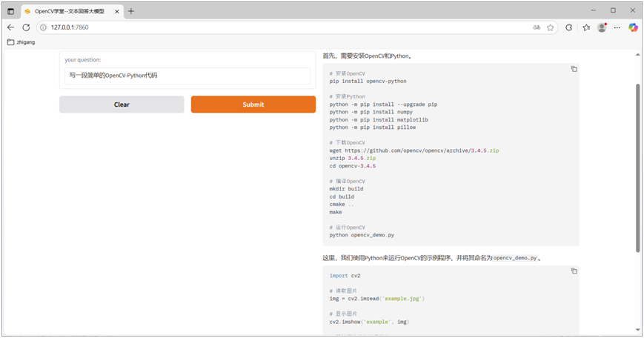Reload the page with refresh icon

(26, 27)
